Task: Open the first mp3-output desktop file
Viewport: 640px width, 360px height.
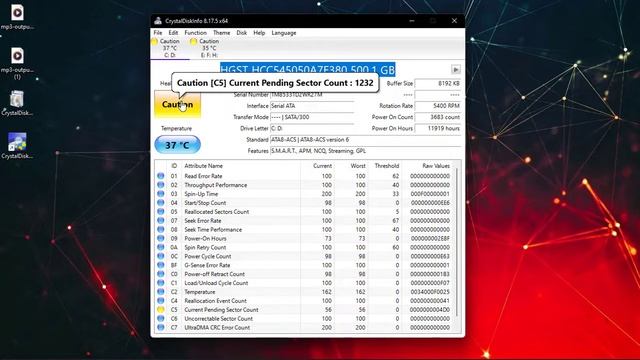Action: pos(17,17)
